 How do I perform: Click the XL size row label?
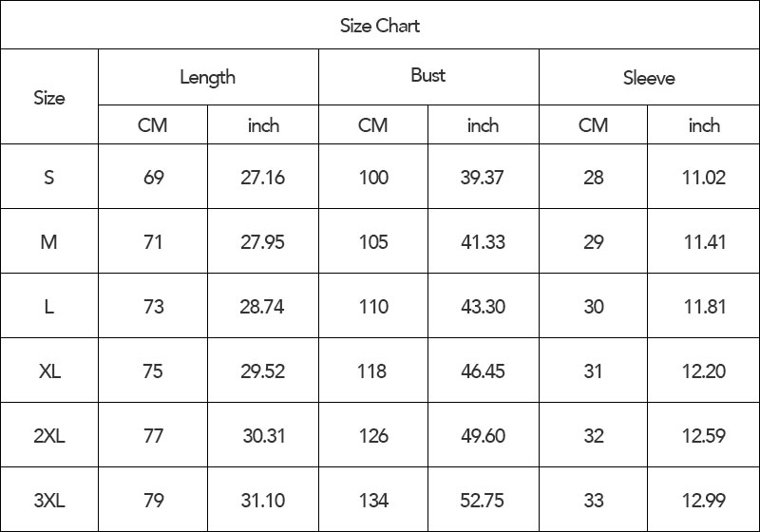pos(49,370)
